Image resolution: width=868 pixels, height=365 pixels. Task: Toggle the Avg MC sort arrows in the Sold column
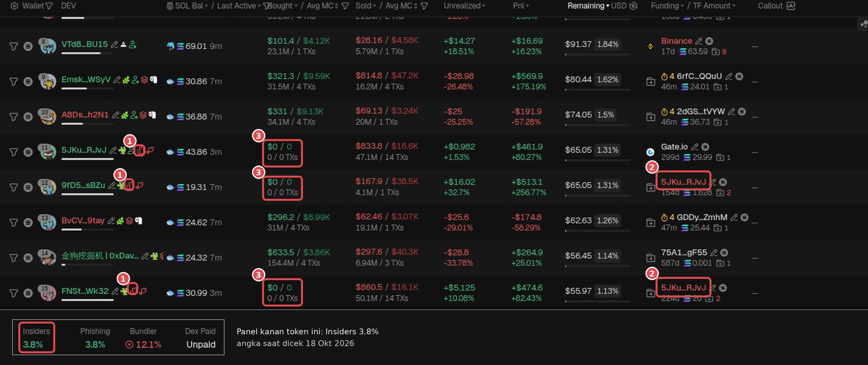(x=416, y=6)
